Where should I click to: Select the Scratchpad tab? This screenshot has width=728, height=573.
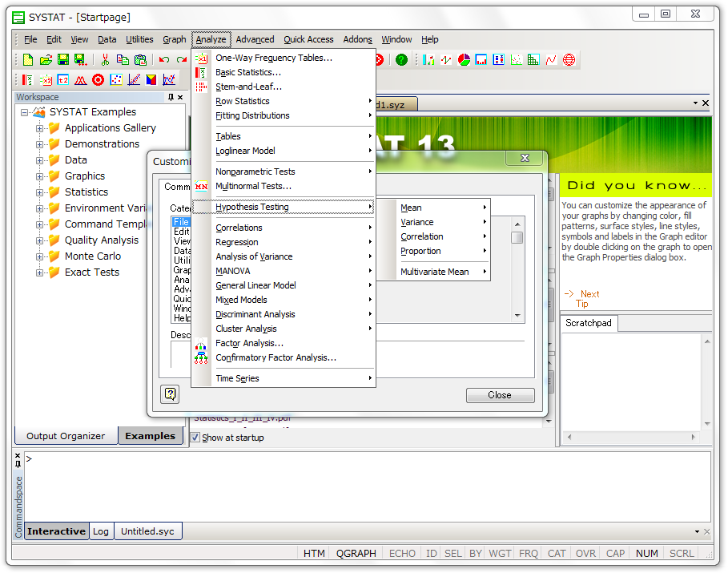(589, 323)
